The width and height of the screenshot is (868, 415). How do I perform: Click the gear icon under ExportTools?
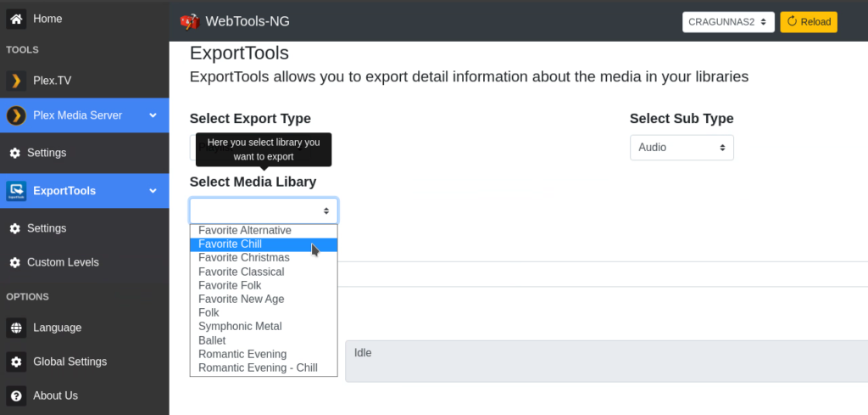click(x=15, y=229)
